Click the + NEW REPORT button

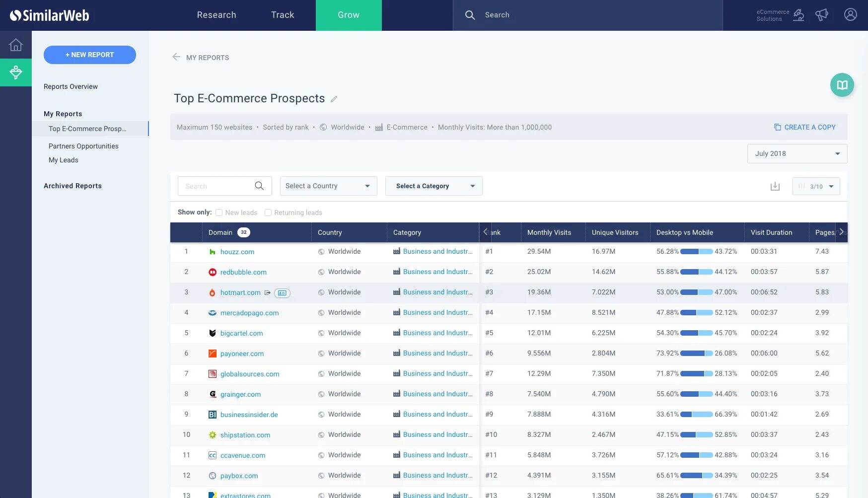(90, 55)
